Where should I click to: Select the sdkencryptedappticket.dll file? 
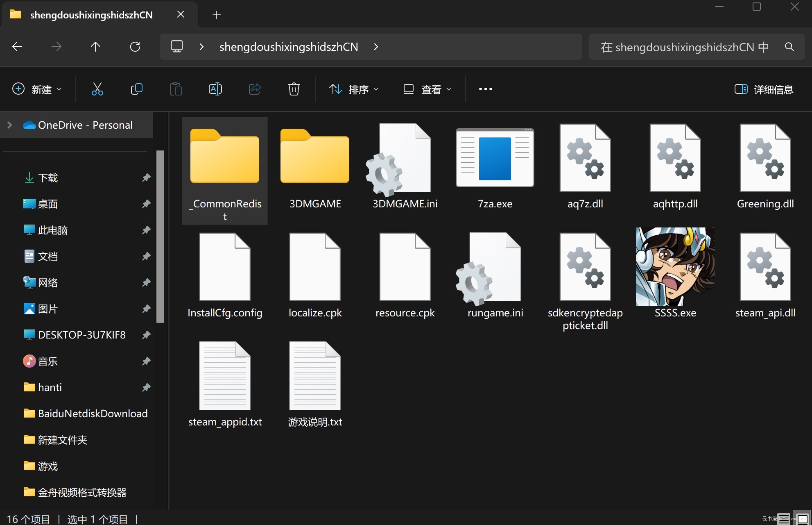585,282
